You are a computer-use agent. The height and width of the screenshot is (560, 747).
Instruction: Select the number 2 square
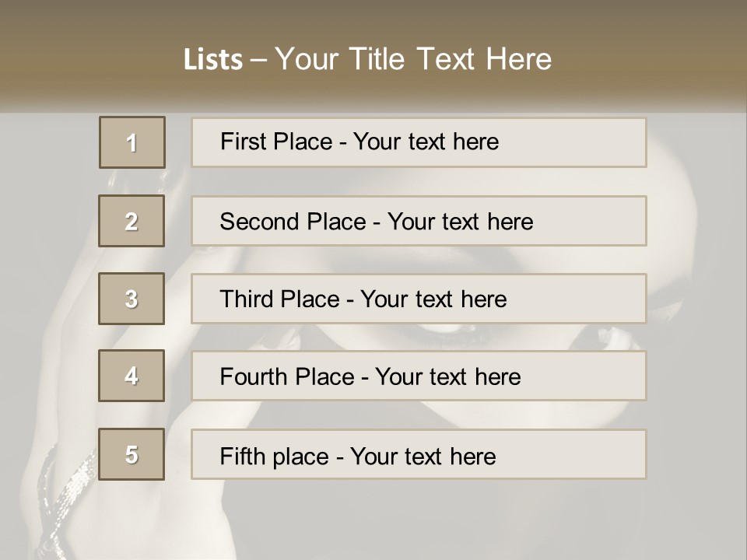132,221
